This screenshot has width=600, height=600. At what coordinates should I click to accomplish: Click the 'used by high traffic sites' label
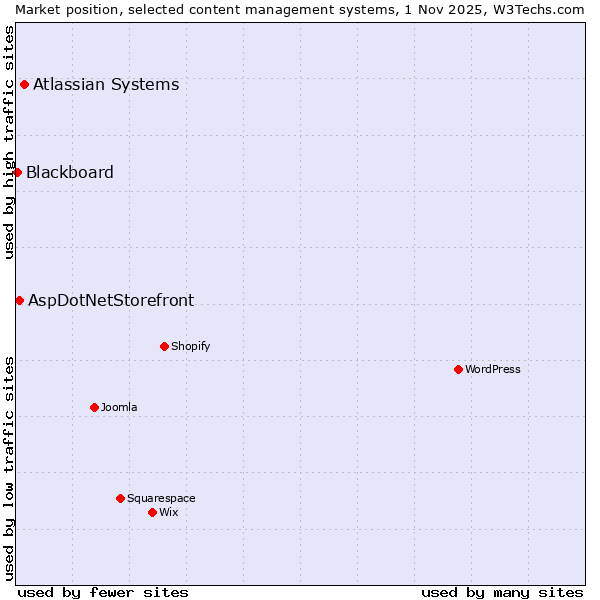point(9,142)
